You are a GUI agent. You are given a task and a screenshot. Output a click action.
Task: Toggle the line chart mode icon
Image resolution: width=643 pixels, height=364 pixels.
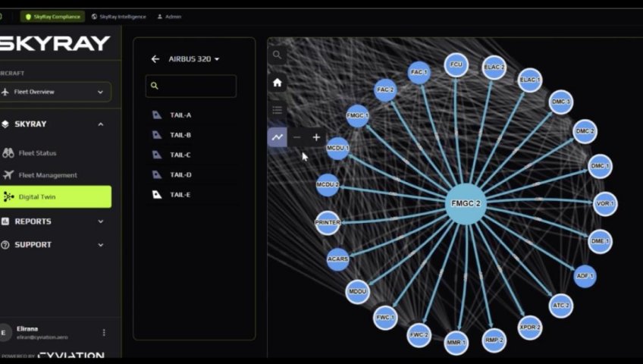[278, 137]
